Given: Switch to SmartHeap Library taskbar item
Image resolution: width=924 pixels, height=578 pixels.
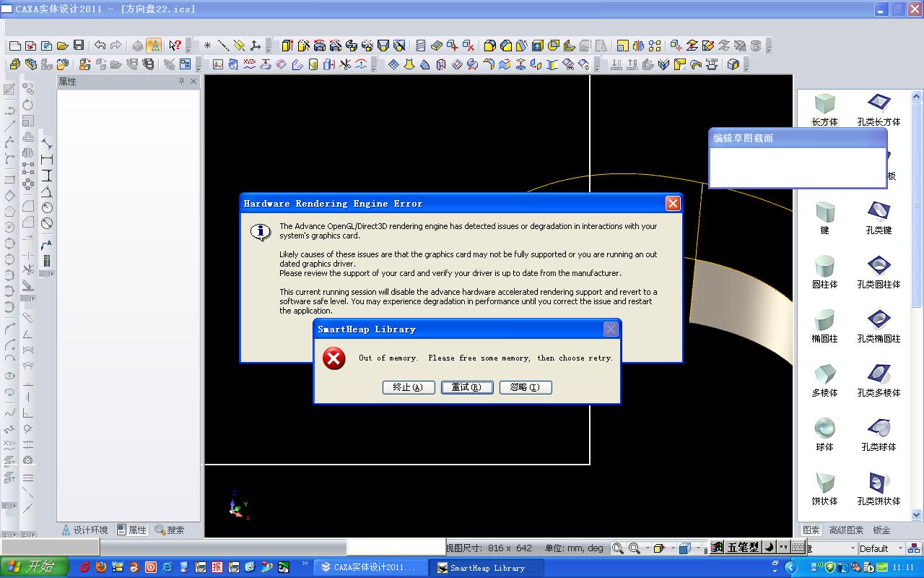Looking at the screenshot, I should point(486,568).
